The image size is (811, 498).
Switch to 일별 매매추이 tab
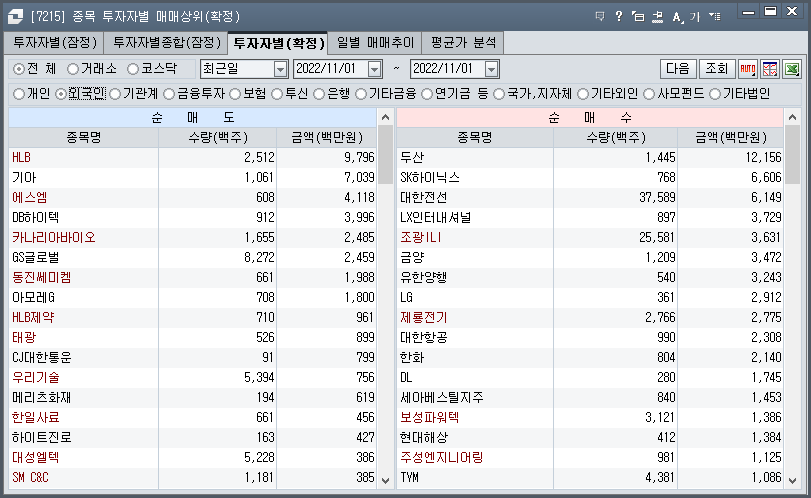click(x=375, y=43)
